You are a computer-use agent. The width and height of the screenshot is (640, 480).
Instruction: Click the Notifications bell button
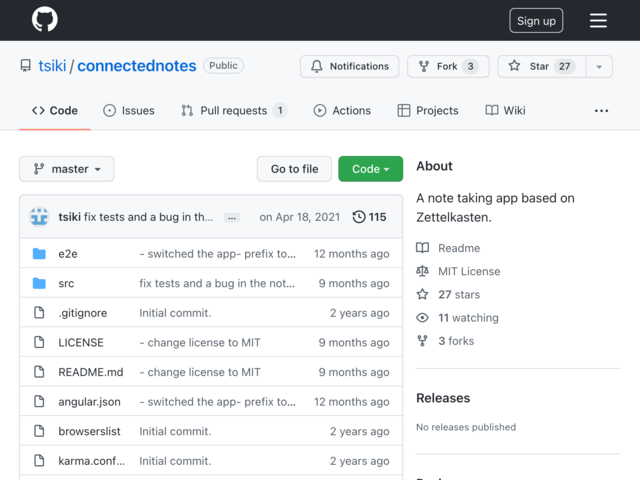point(349,66)
